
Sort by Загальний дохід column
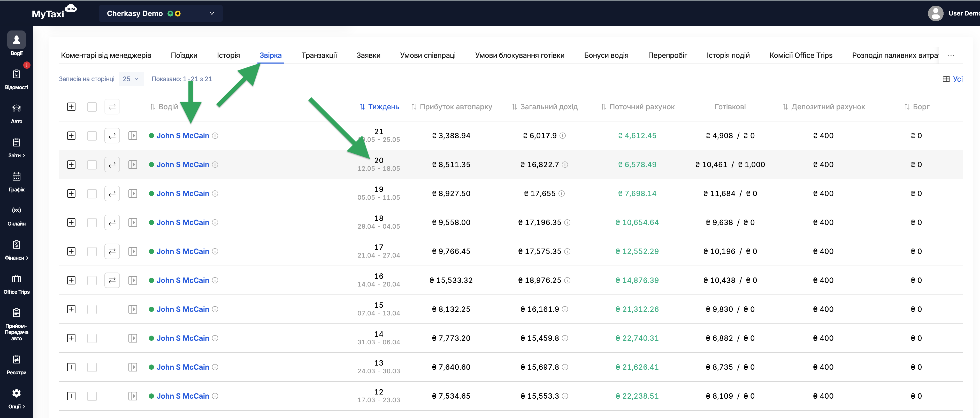click(545, 107)
